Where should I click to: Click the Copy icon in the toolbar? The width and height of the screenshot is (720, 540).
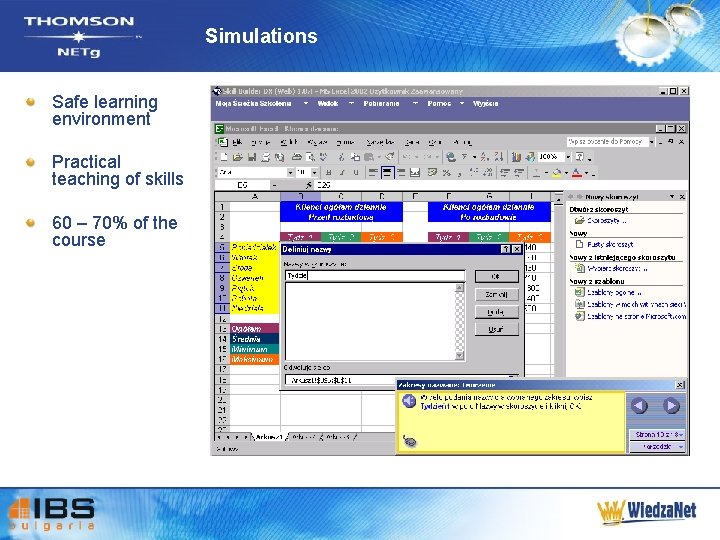click(355, 157)
